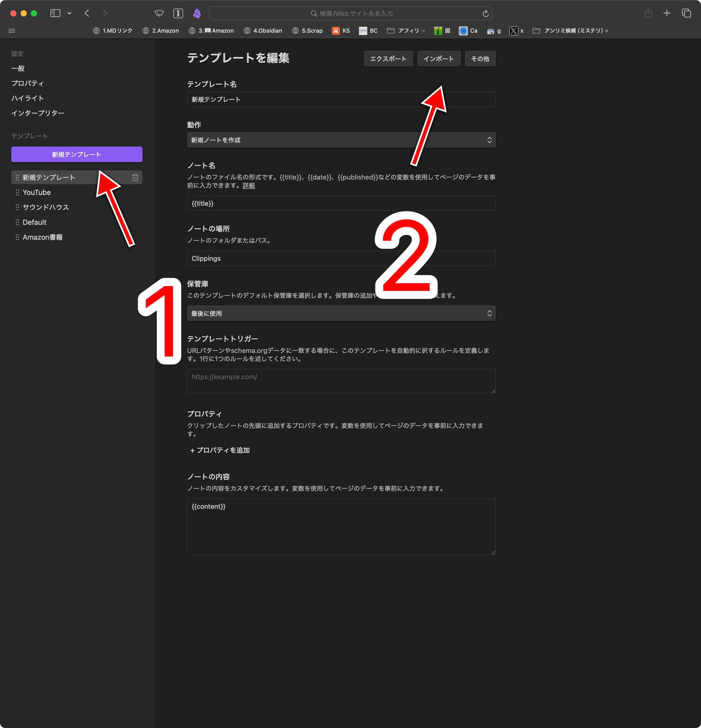Click the ノート名 field with {{title}}
The height and width of the screenshot is (728, 701).
pos(341,203)
